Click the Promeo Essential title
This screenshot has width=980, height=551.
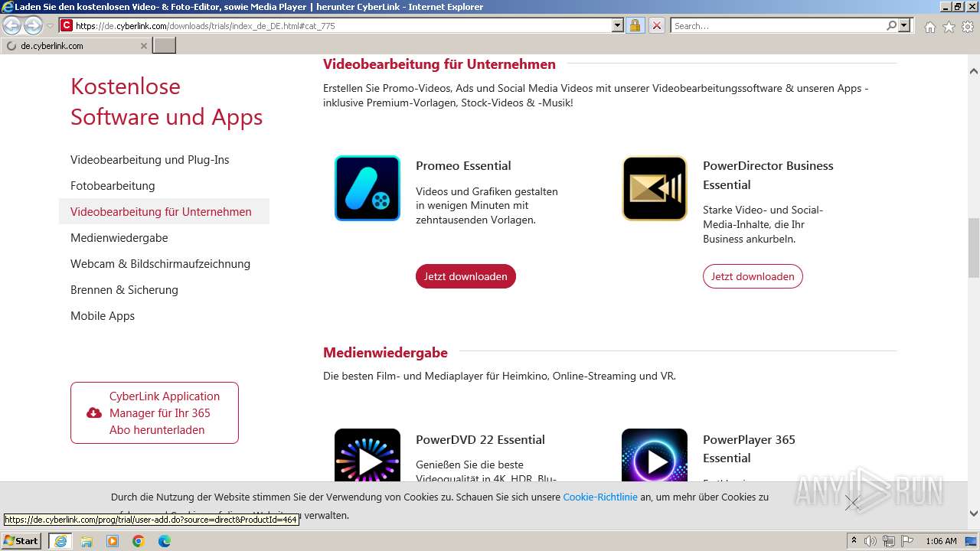point(463,165)
